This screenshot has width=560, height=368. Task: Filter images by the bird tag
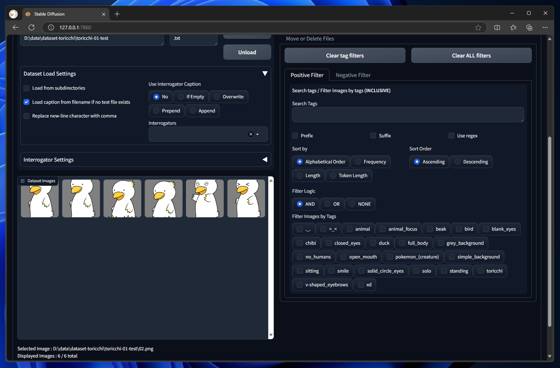tap(465, 229)
